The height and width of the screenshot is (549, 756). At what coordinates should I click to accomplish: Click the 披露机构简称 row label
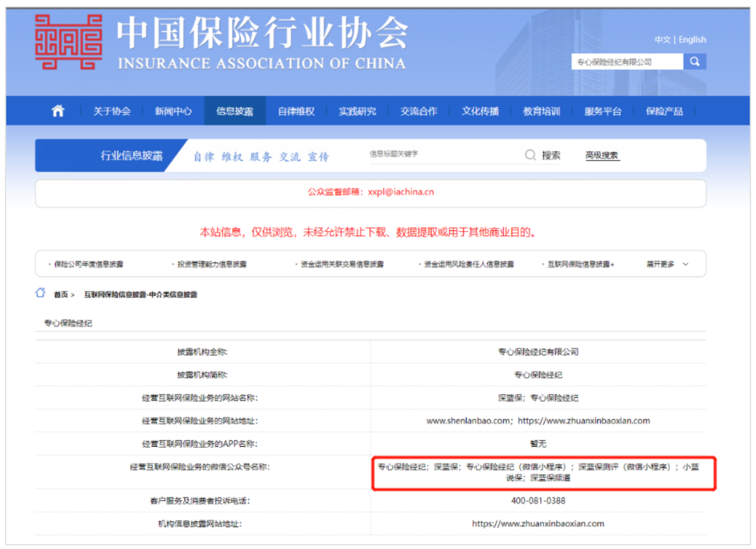coord(202,375)
